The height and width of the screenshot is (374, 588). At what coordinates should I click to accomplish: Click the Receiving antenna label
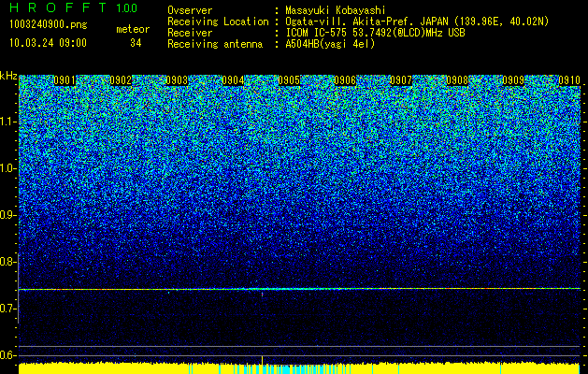(215, 44)
